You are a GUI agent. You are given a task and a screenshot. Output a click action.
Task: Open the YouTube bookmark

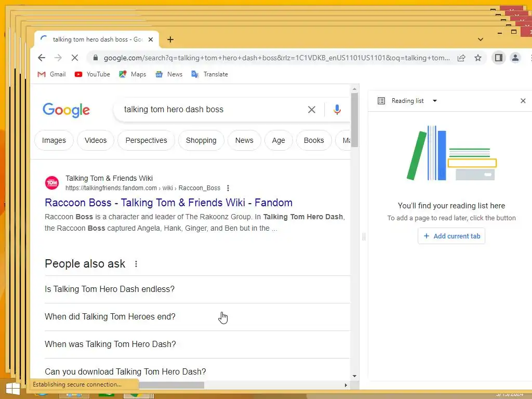[x=92, y=74]
